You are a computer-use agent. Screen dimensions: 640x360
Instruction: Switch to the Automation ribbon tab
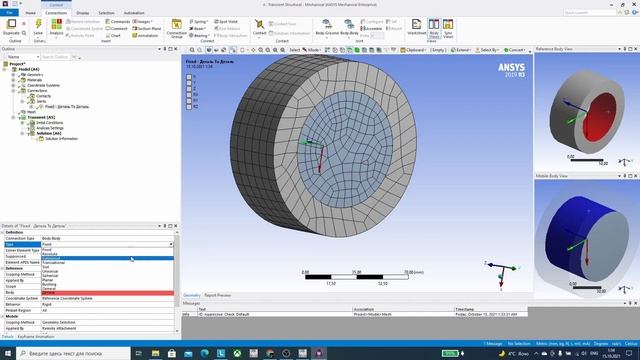tap(134, 13)
